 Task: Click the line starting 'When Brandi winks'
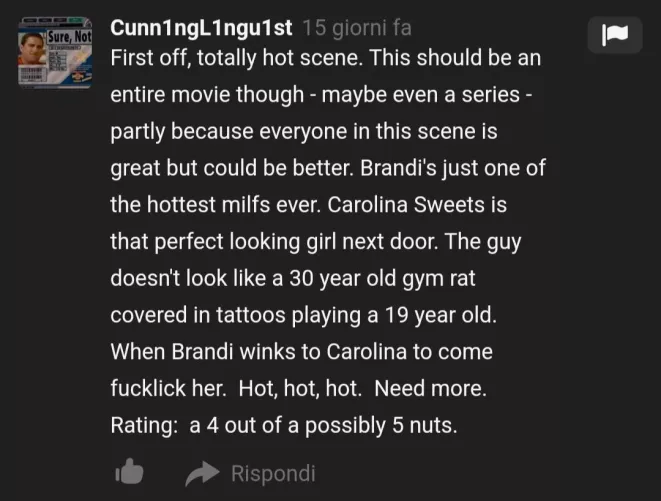point(301,352)
